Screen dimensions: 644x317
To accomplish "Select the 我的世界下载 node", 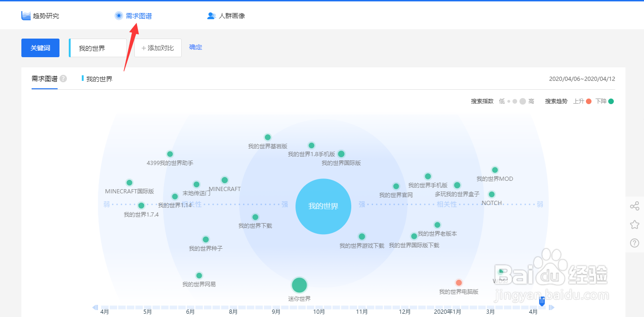I will (x=255, y=217).
